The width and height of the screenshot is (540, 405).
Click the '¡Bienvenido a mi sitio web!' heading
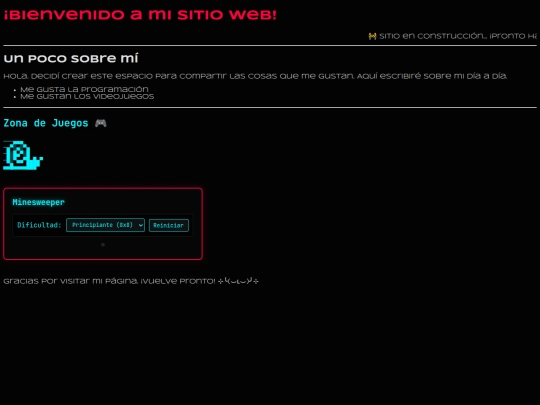[x=140, y=15]
